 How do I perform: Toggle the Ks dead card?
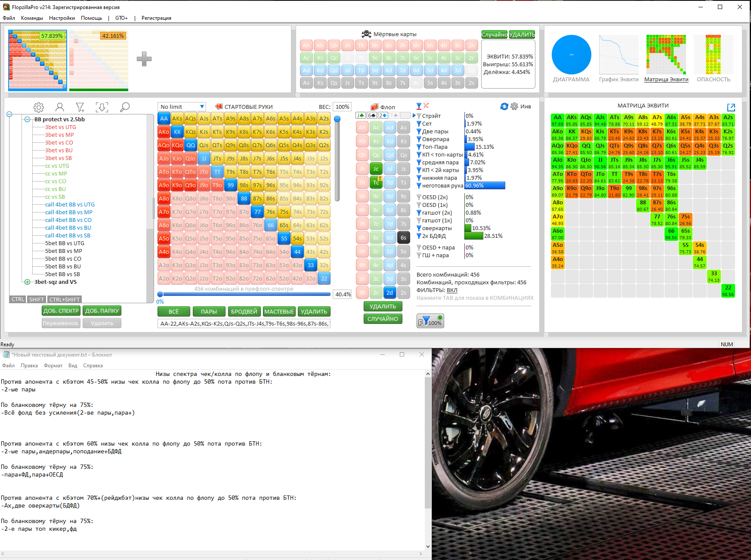pyautogui.click(x=320, y=83)
